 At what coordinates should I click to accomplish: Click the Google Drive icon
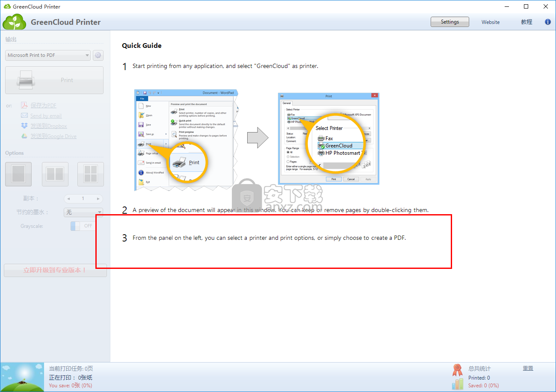[24, 136]
